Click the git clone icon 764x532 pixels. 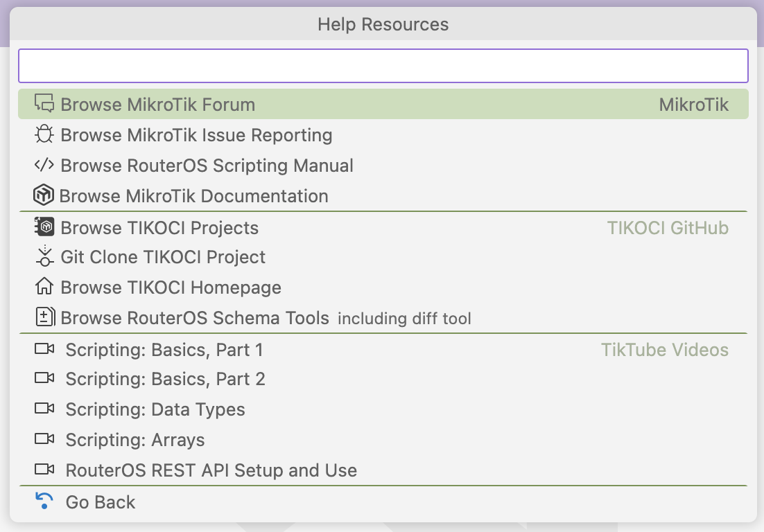click(x=44, y=256)
